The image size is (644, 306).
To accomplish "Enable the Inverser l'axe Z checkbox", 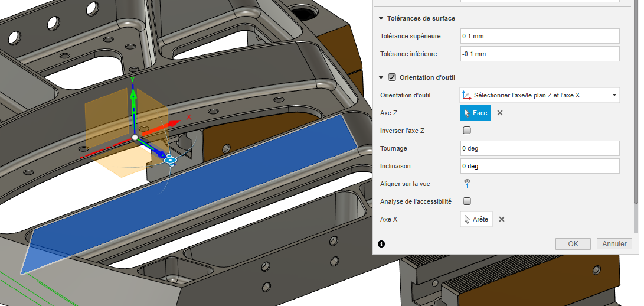I will pos(467,131).
